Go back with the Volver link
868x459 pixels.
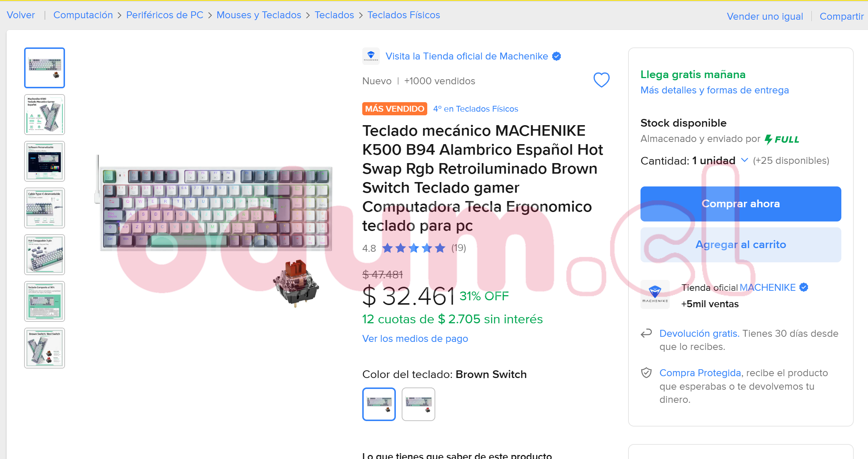tap(21, 15)
